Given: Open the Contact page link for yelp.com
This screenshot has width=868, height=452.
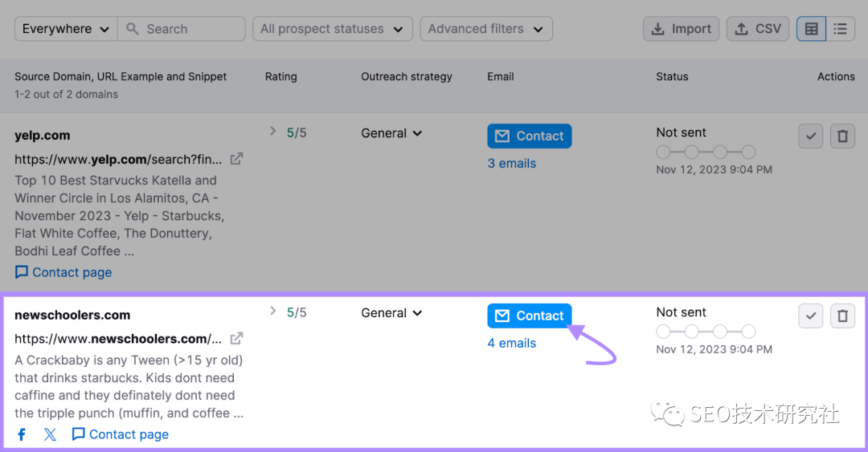Looking at the screenshot, I should [x=63, y=272].
